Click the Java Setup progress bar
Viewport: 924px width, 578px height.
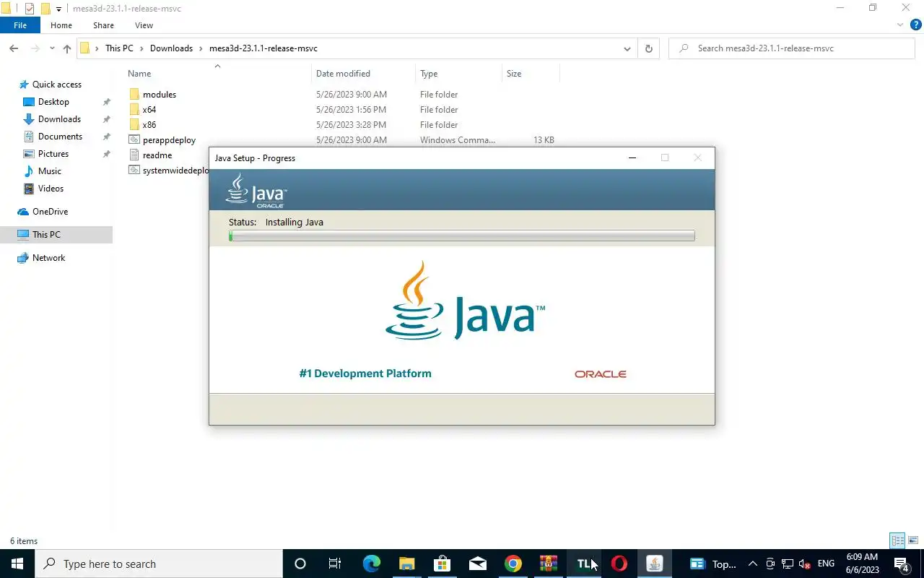(x=462, y=236)
